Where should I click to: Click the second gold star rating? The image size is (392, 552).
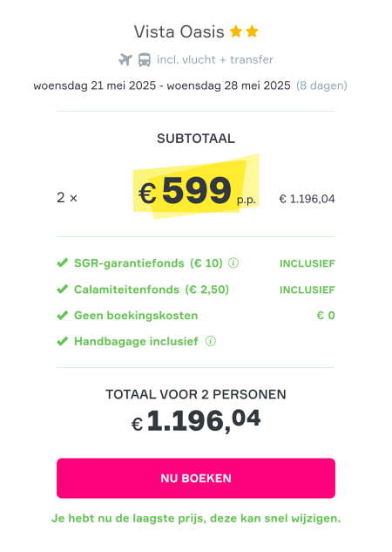tap(252, 31)
